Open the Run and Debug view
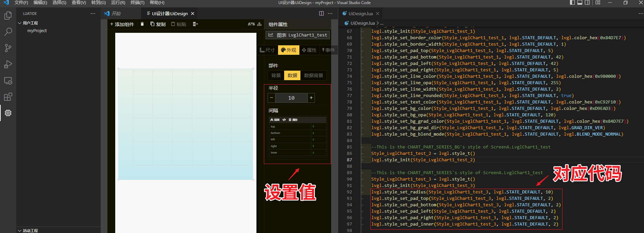Image resolution: width=644 pixels, height=233 pixels. [8, 64]
